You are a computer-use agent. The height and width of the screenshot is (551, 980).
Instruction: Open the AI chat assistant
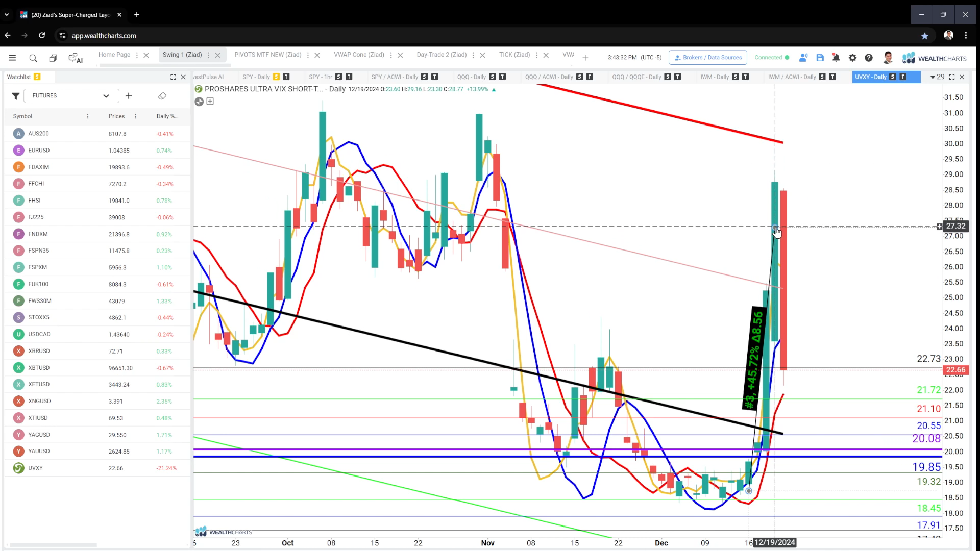point(76,58)
